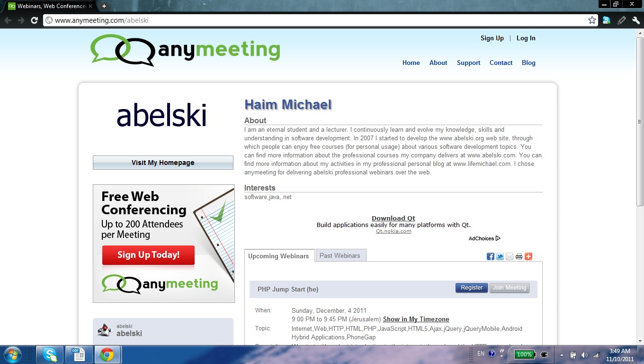Viewport: 644px width, 364px height.
Task: Click the Haim Michael heading
Action: [288, 105]
